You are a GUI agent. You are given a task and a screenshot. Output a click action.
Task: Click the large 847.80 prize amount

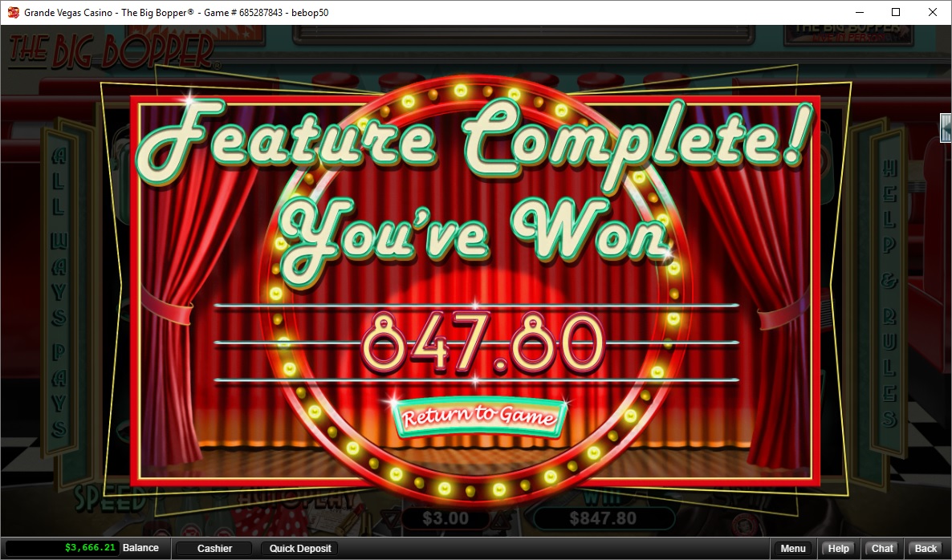479,341
